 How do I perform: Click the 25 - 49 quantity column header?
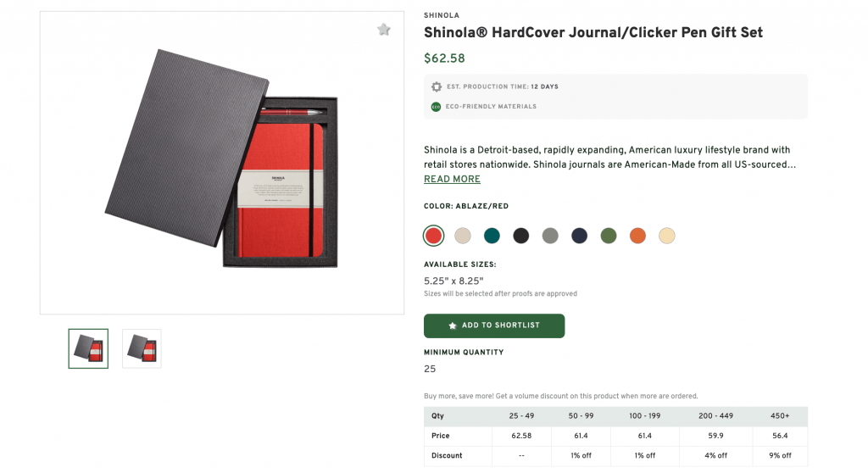click(x=521, y=416)
